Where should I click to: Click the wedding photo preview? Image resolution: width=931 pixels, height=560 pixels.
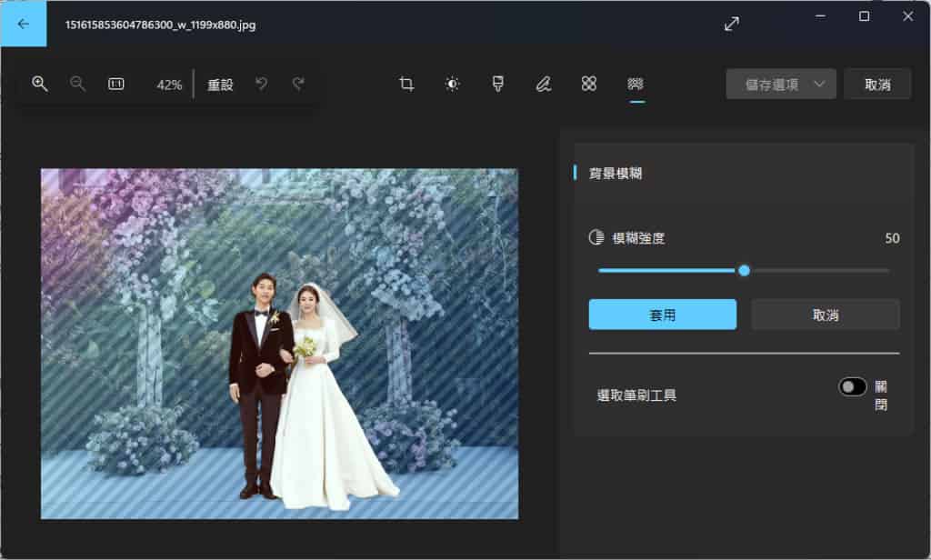click(279, 344)
